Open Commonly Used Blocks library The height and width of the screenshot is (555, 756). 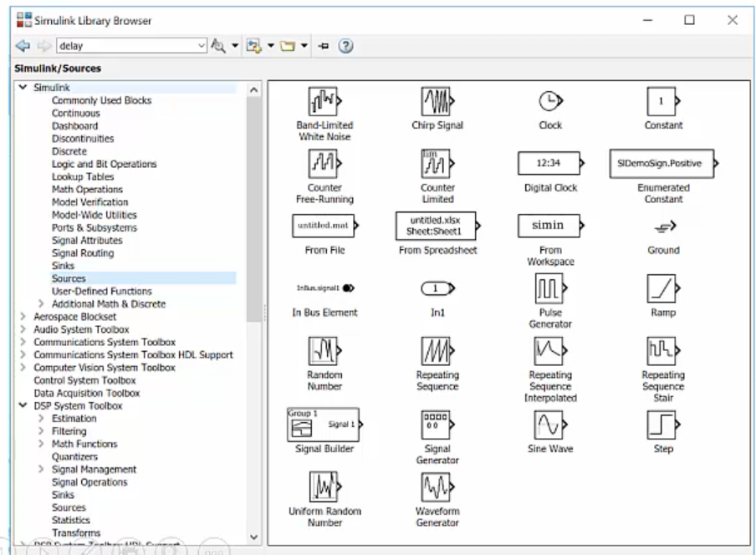(102, 100)
